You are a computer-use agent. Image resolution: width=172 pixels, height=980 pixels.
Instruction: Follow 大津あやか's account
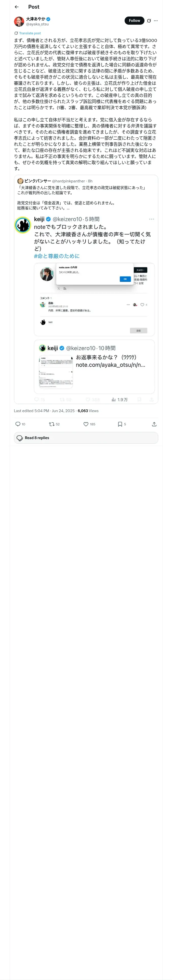134,21
